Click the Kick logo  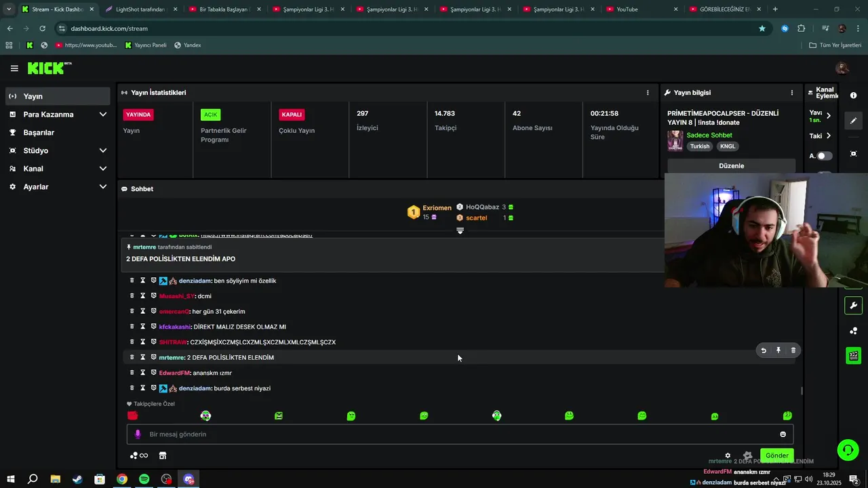(x=50, y=68)
